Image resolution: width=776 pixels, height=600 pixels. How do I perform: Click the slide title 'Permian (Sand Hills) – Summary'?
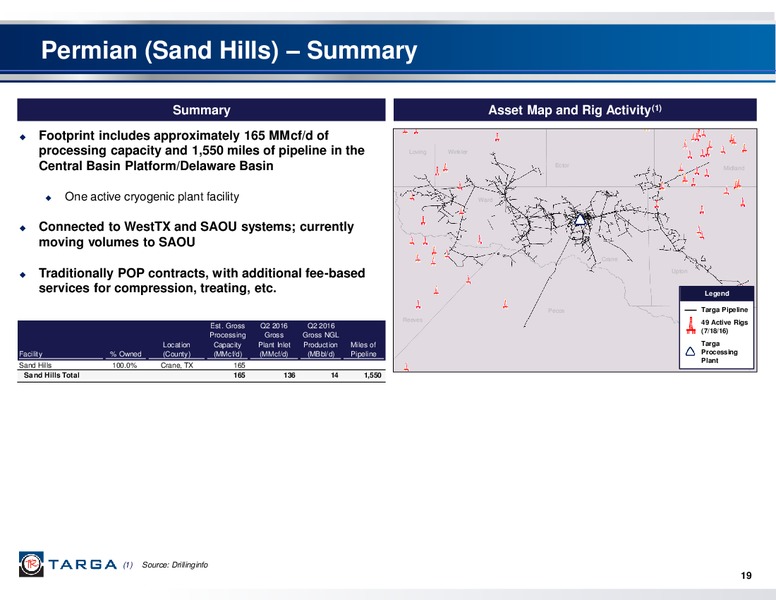click(229, 50)
